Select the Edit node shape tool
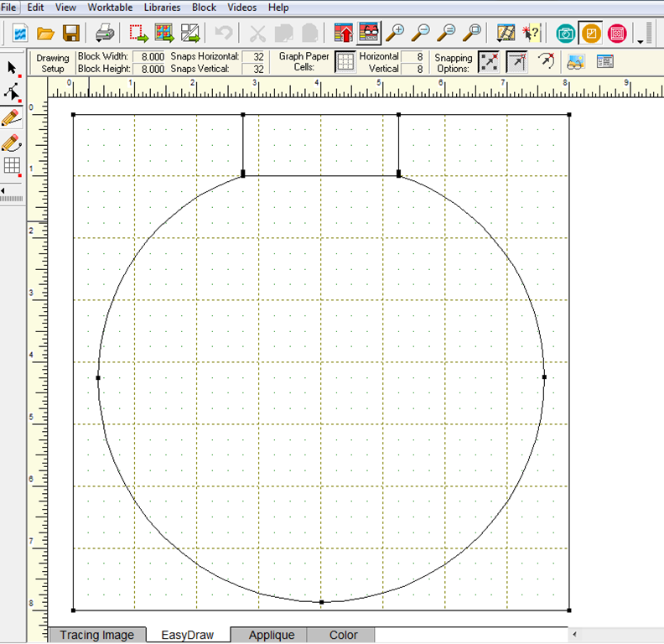This screenshot has width=664, height=644. [12, 92]
